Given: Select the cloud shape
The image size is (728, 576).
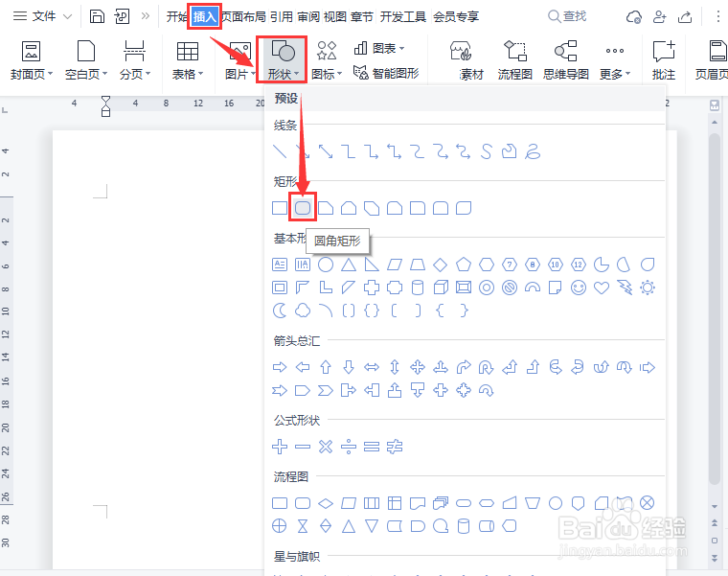Looking at the screenshot, I should [x=303, y=311].
